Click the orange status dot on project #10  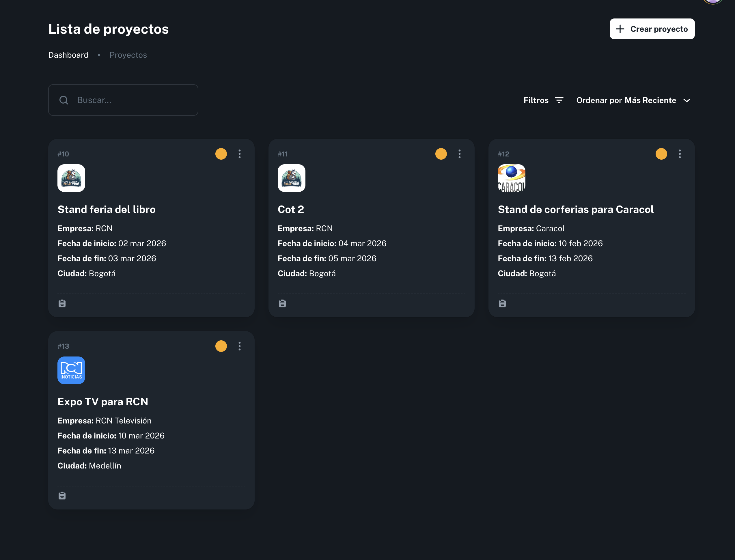click(x=221, y=154)
